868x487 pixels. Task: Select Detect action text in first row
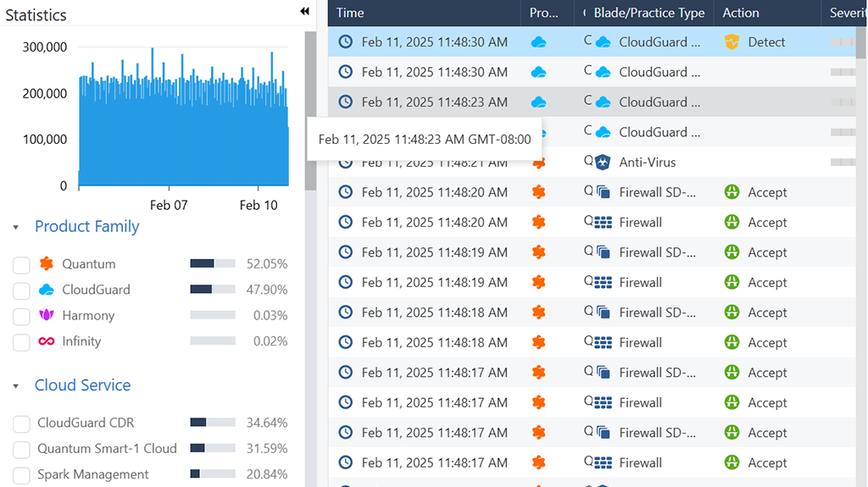766,42
